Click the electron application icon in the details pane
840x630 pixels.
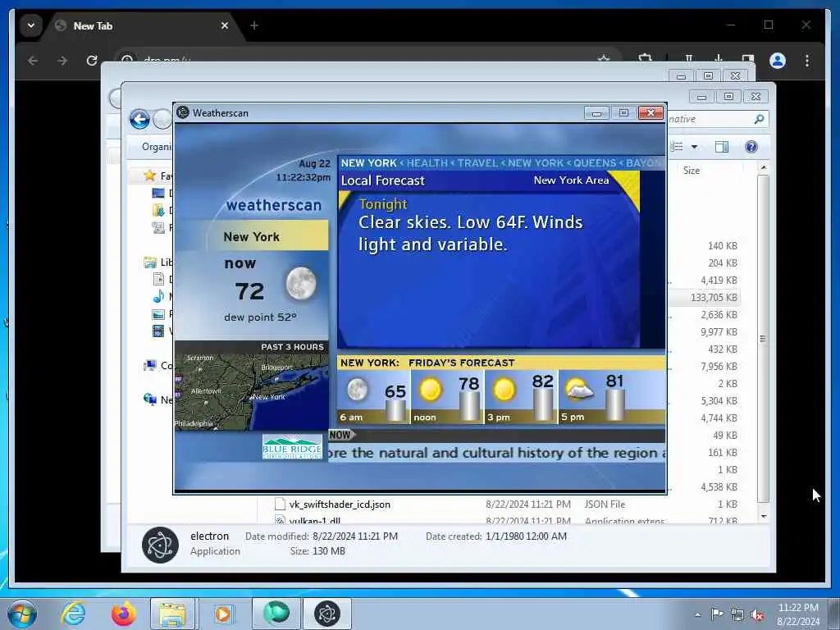pyautogui.click(x=160, y=545)
